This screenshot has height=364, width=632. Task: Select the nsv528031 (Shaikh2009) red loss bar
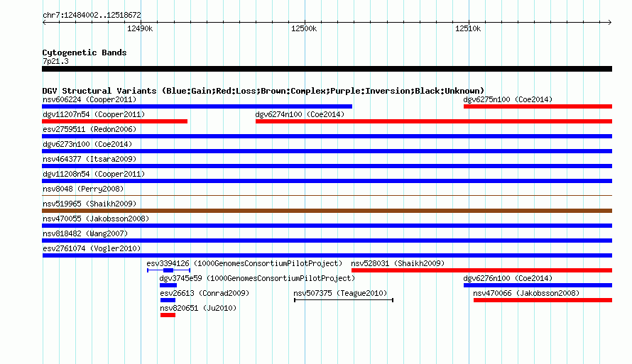pos(481,270)
